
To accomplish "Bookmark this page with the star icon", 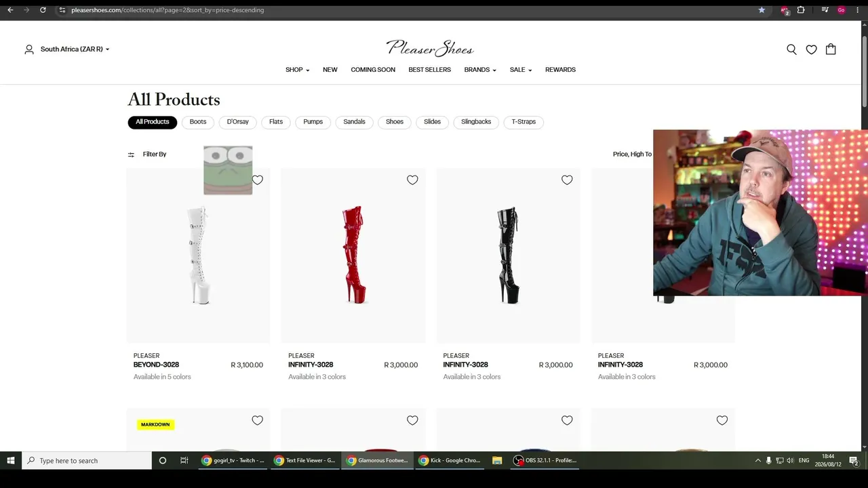I will pyautogui.click(x=762, y=10).
